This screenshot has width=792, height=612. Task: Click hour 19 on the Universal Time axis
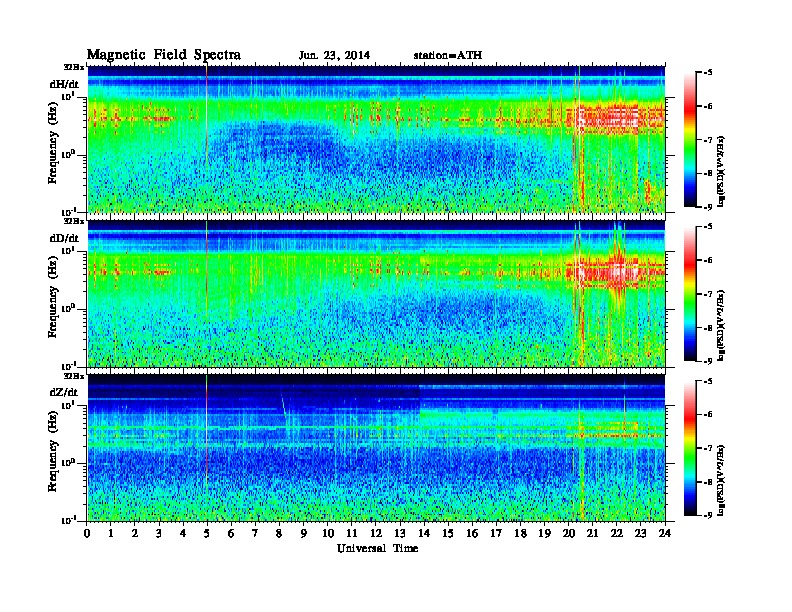(x=544, y=533)
